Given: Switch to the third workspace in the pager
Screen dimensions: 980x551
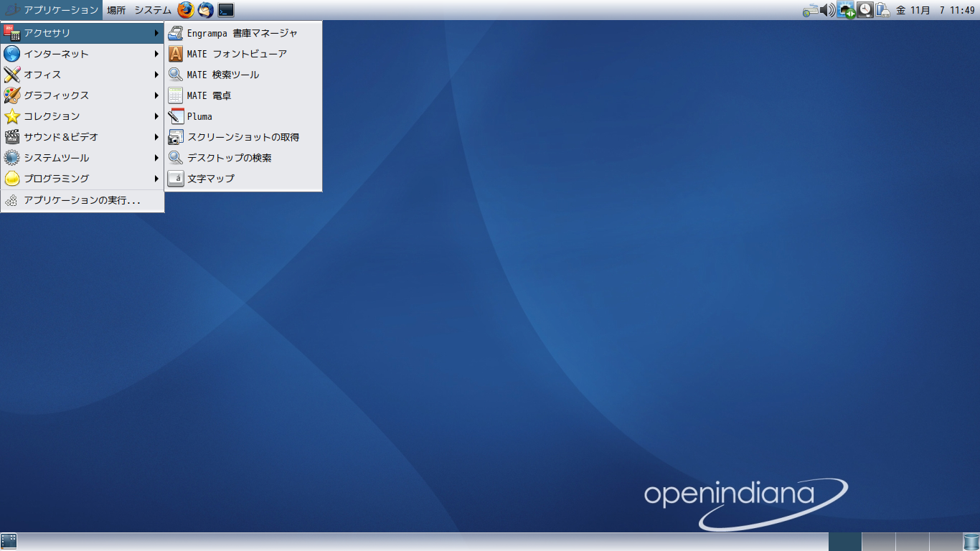Looking at the screenshot, I should tap(913, 542).
